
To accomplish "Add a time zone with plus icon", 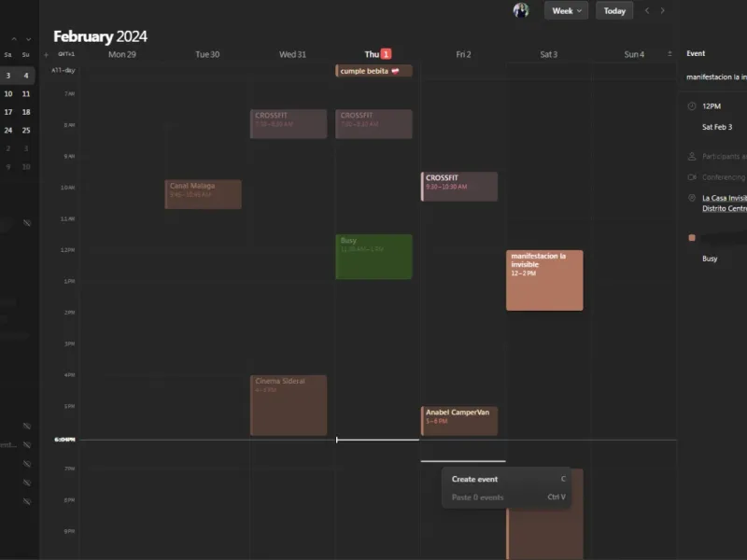I will click(46, 55).
